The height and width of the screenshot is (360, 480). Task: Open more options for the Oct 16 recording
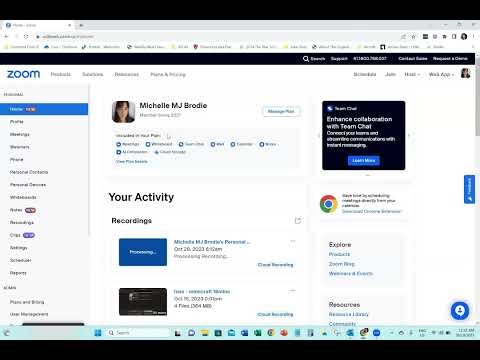click(x=293, y=290)
